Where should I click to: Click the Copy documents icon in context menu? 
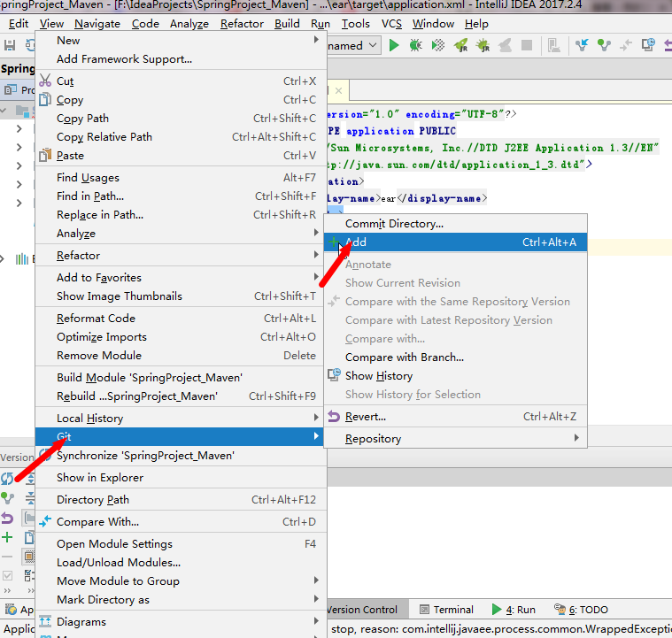tap(45, 99)
